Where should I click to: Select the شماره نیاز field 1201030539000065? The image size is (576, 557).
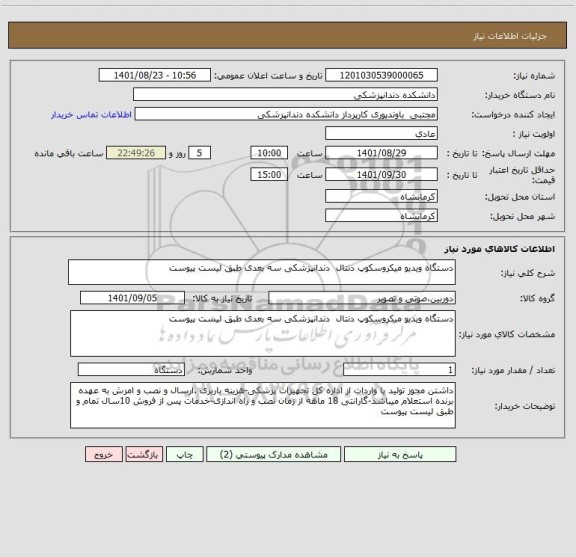pos(381,75)
